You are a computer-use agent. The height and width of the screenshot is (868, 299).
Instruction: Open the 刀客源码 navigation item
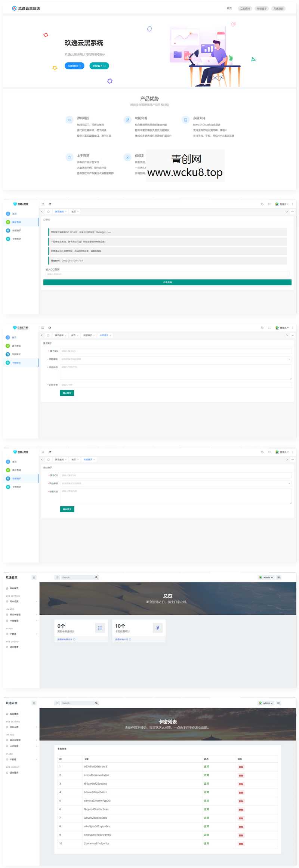pyautogui.click(x=278, y=8)
